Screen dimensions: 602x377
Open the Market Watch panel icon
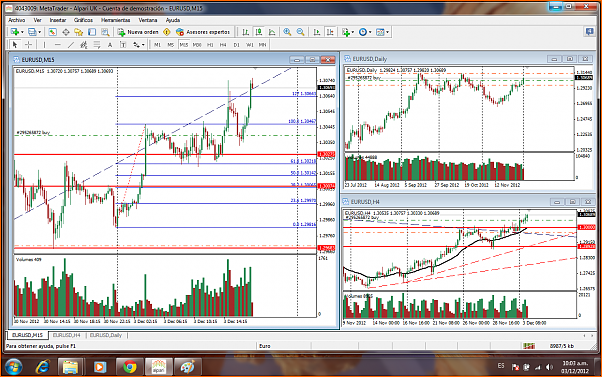coord(53,32)
